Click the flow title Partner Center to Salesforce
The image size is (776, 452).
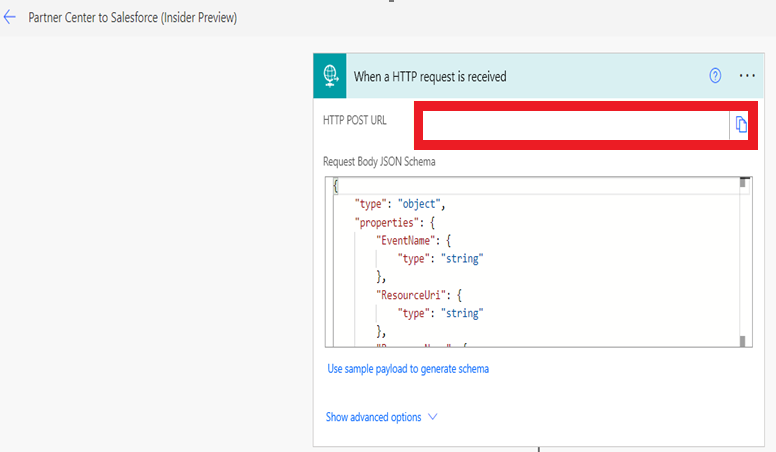coord(133,18)
